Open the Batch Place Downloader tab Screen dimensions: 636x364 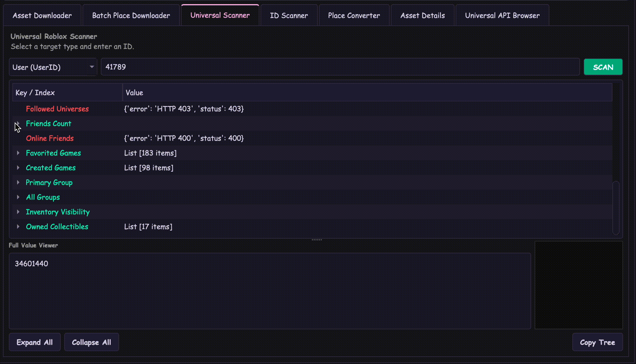pos(131,16)
